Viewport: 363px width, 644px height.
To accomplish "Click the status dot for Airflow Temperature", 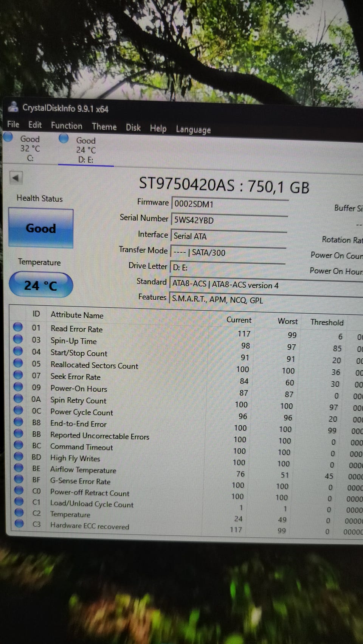I will coord(19,468).
